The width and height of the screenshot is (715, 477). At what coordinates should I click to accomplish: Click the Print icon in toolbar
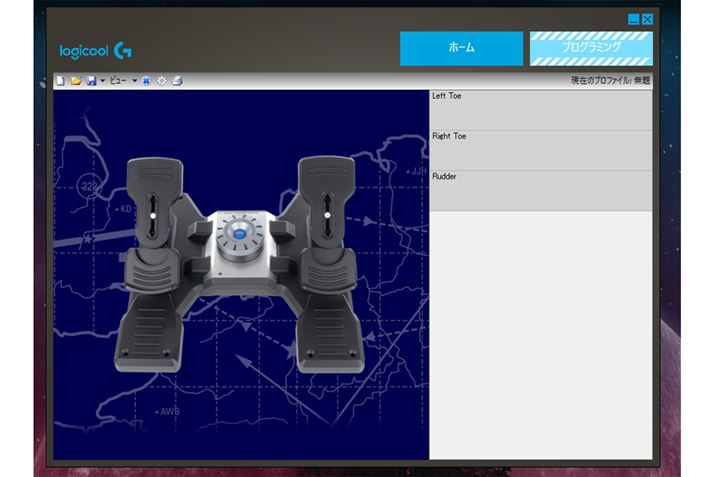pos(177,80)
